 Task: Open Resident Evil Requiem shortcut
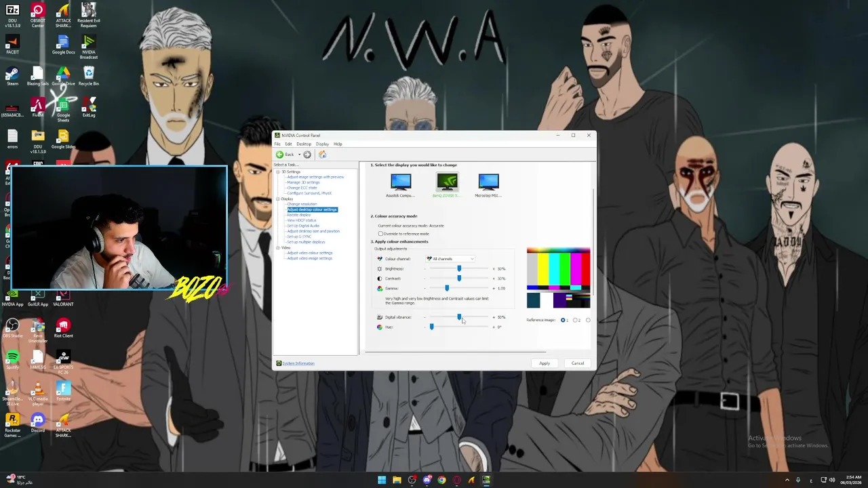pos(89,15)
